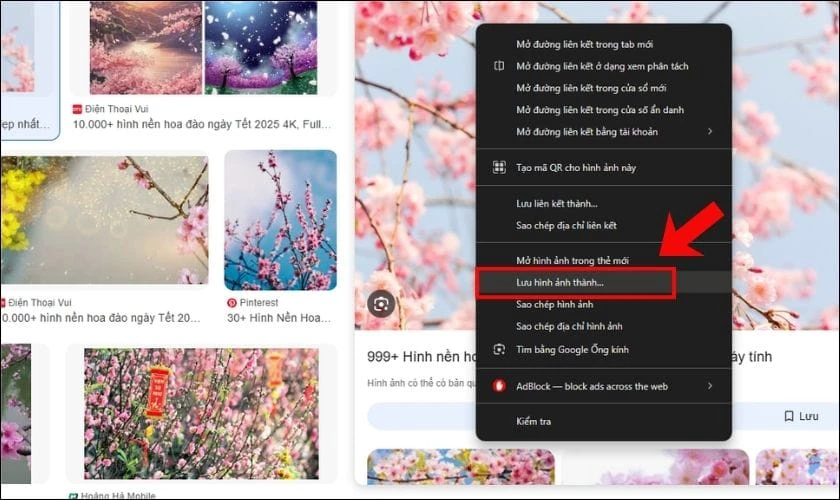The height and width of the screenshot is (500, 840).
Task: Open the pink river landscape thumbnail
Action: tap(146, 48)
